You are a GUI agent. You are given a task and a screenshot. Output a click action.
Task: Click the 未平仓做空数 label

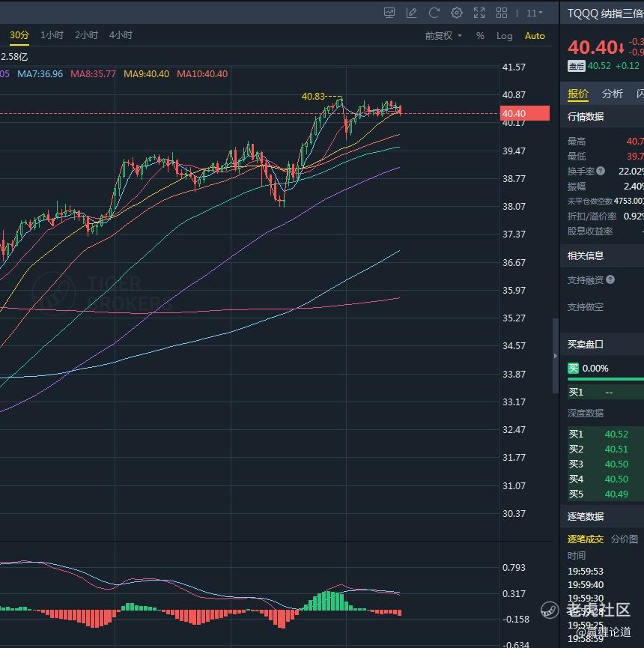point(590,202)
